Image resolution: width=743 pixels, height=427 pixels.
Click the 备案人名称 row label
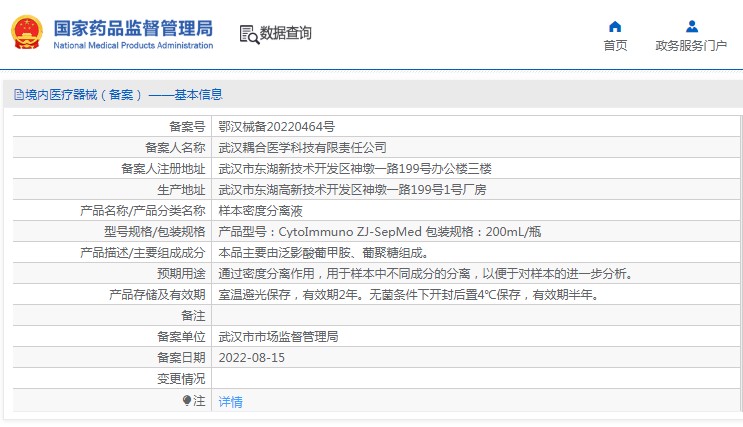click(x=175, y=147)
